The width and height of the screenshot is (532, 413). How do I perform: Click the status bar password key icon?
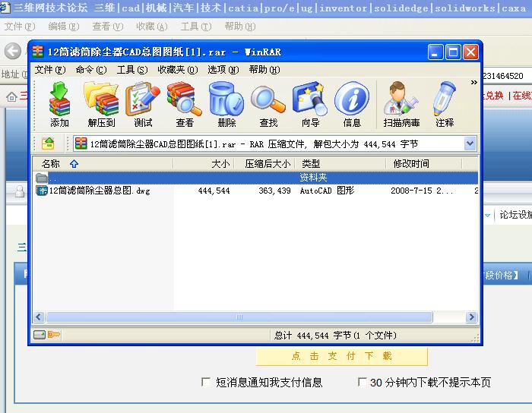[54, 335]
